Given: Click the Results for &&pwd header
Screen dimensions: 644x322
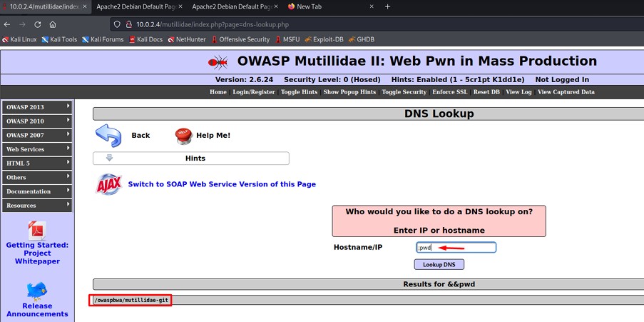Looking at the screenshot, I should click(x=439, y=284).
